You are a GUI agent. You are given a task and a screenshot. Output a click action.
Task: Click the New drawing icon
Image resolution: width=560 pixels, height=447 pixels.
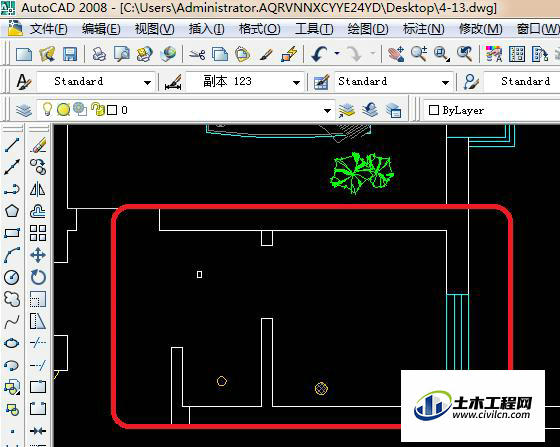click(x=24, y=55)
